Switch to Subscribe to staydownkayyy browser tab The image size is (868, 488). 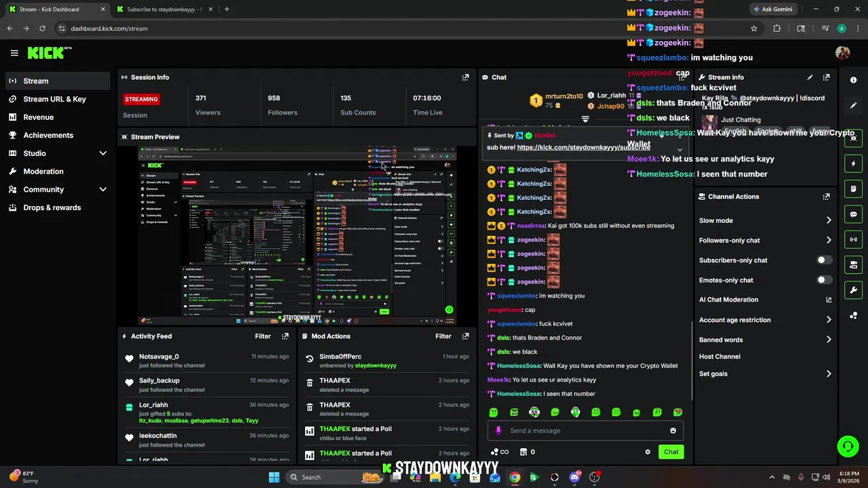pos(163,9)
